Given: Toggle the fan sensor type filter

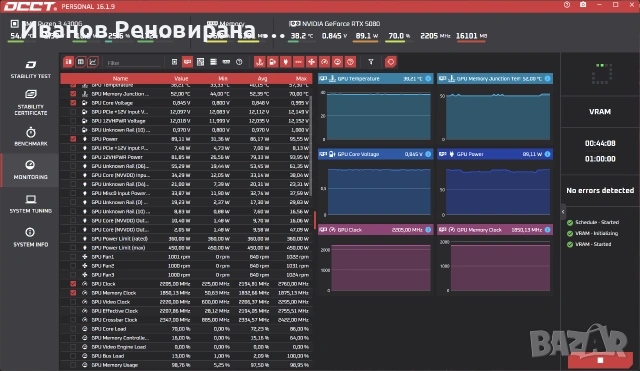Looking at the screenshot, I should click(311, 62).
